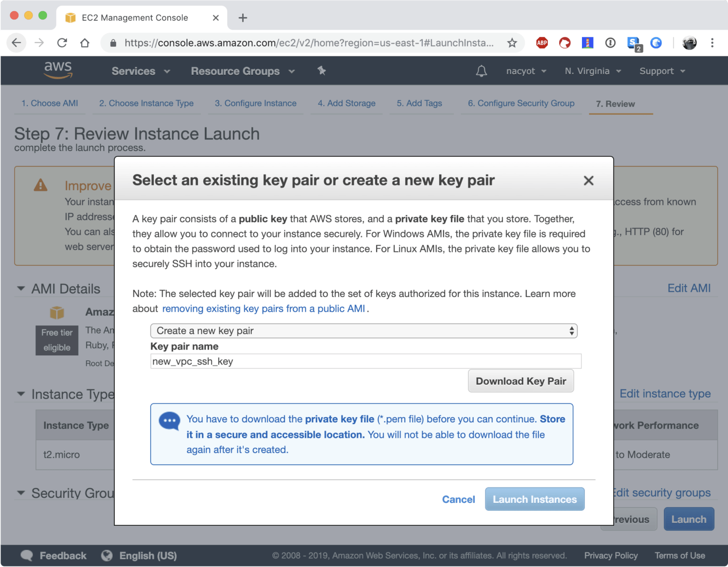
Task: Click the browser forward arrow
Action: point(39,43)
